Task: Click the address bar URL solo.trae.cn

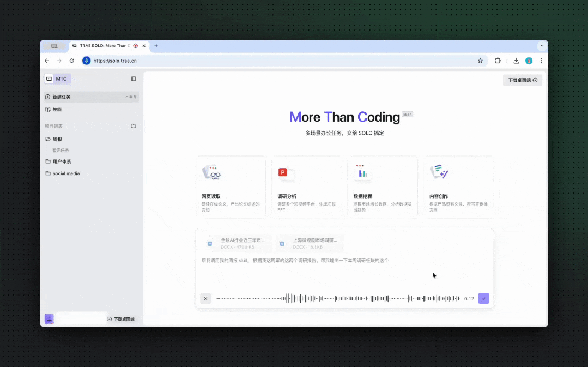Action: point(115,61)
